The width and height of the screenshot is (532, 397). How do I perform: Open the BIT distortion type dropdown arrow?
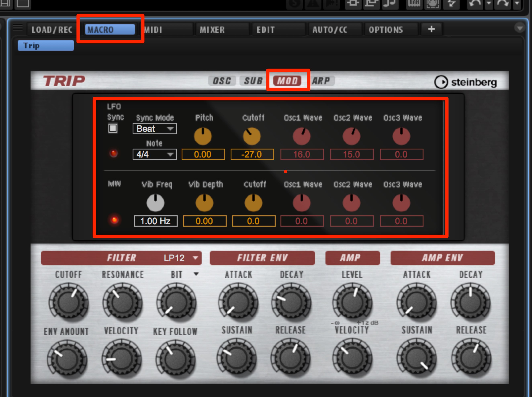pyautogui.click(x=196, y=274)
